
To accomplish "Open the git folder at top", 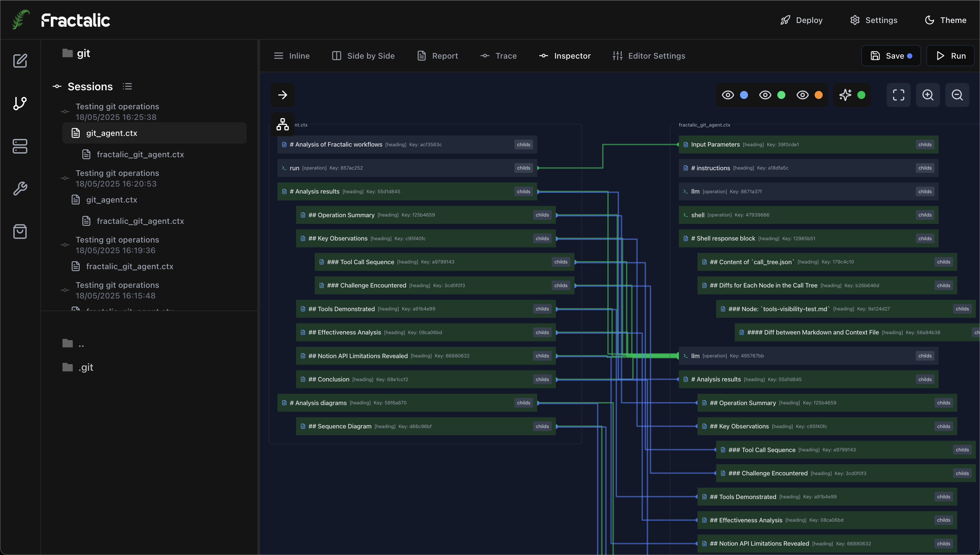I will [77, 53].
